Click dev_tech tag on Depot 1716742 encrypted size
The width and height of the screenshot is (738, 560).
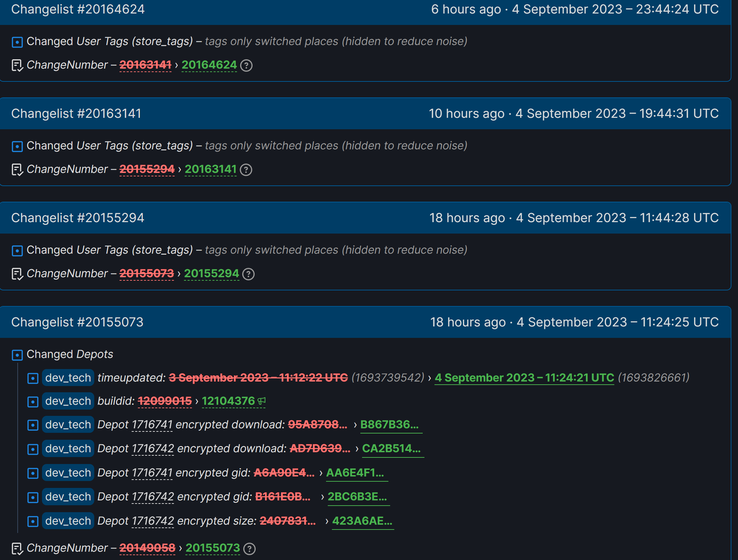click(68, 521)
